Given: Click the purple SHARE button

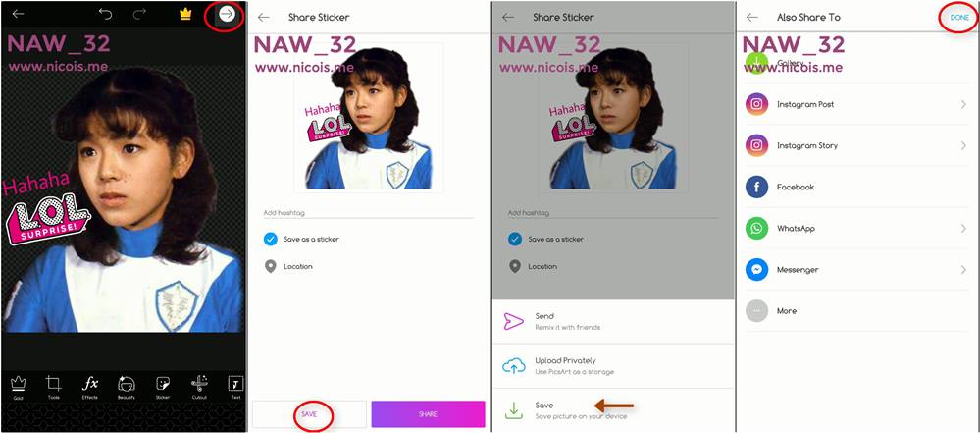Looking at the screenshot, I should [428, 414].
